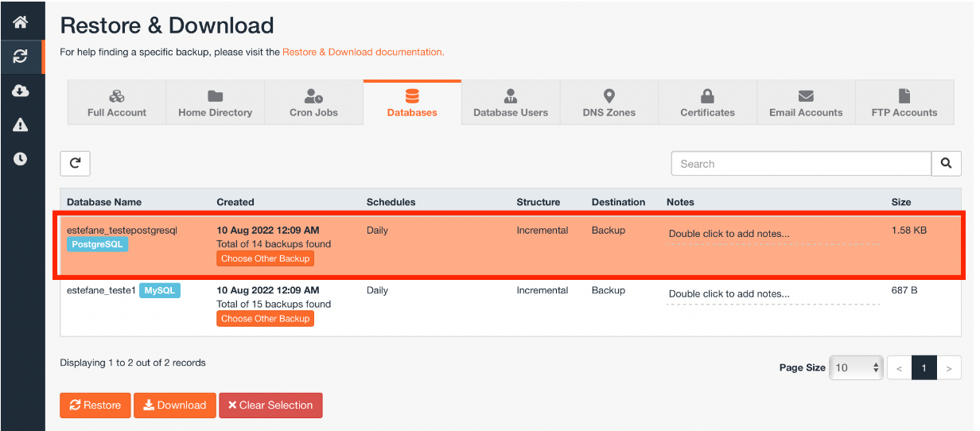Viewport: 980px width, 431px height.
Task: Click the search magnifier button
Action: [946, 164]
